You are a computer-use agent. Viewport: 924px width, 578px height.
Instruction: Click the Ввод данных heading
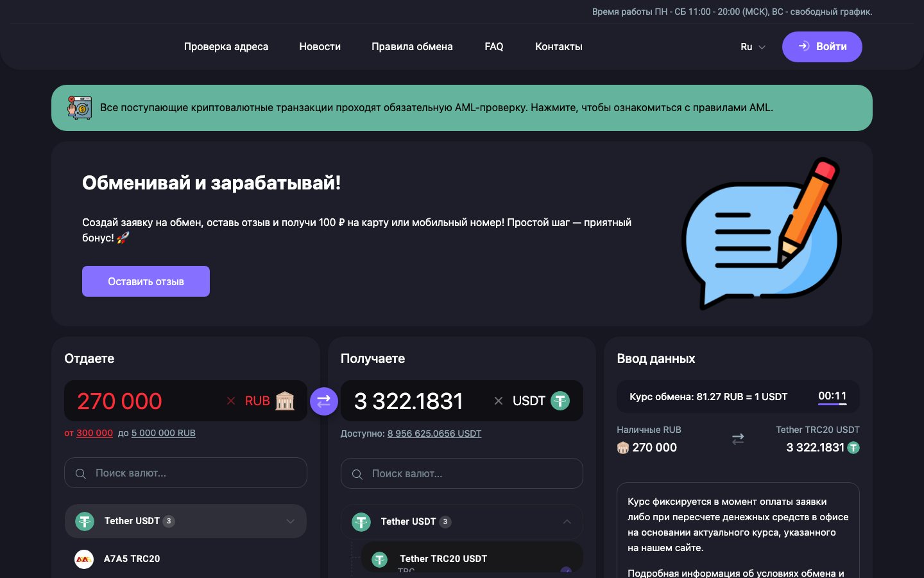click(x=656, y=358)
